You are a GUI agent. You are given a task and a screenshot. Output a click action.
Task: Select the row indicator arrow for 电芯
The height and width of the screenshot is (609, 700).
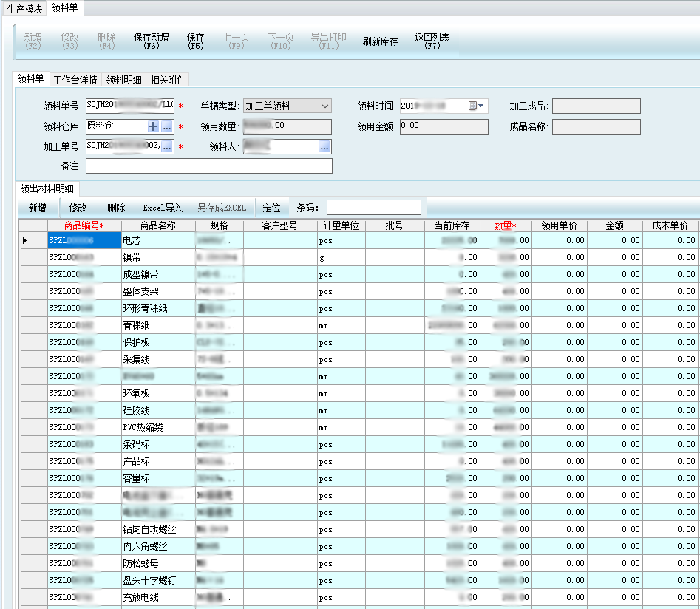[25, 241]
